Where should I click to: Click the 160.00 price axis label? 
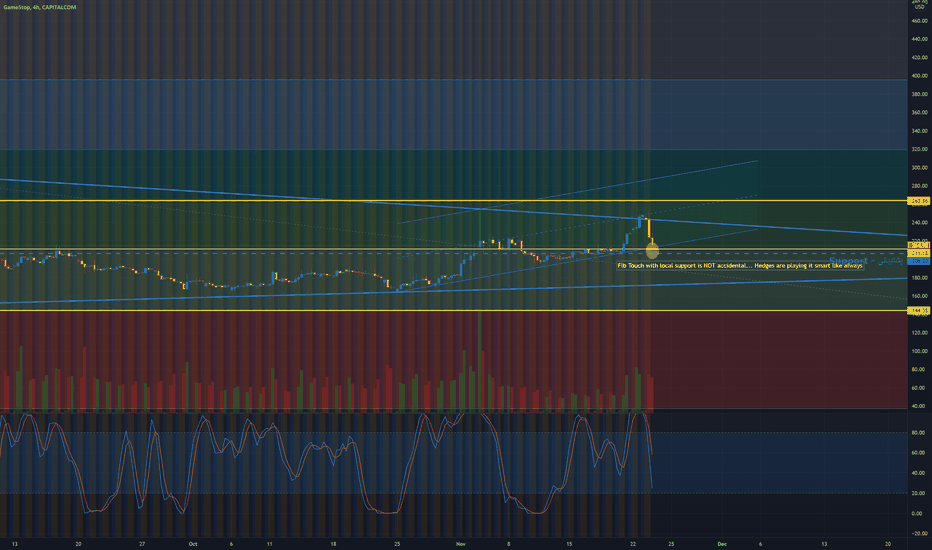(919, 296)
